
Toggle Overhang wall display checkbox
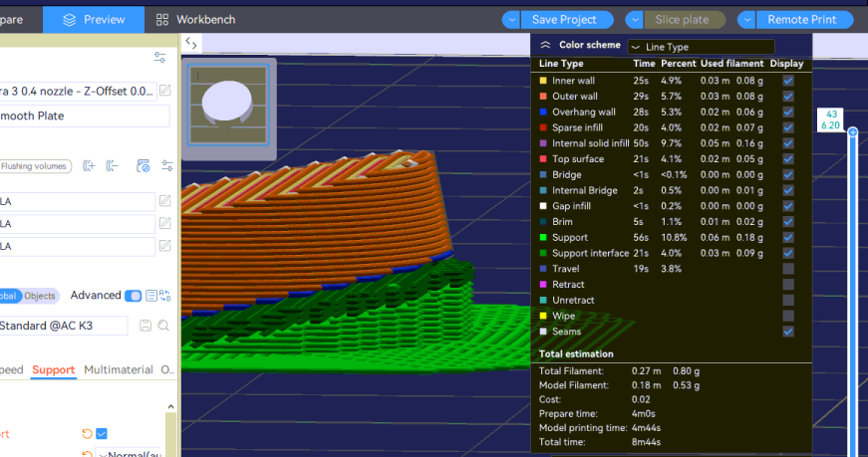788,113
